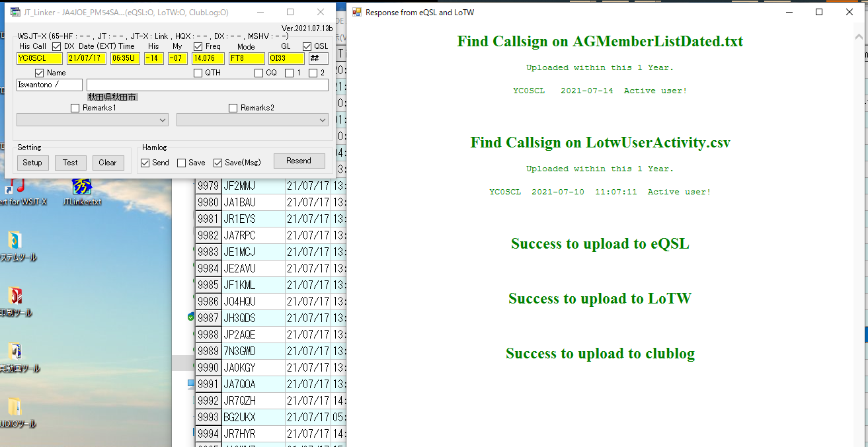This screenshot has width=868, height=447.
Task: Click the QSL field showing ##
Action: pyautogui.click(x=318, y=58)
